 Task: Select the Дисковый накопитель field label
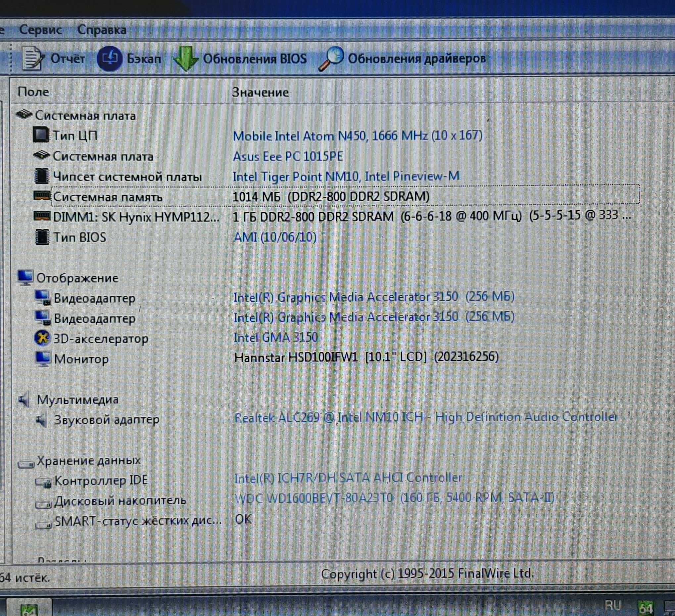(x=120, y=500)
